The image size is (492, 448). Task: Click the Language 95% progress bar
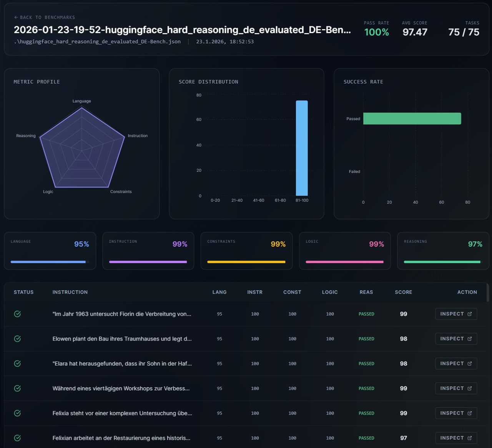(x=48, y=262)
